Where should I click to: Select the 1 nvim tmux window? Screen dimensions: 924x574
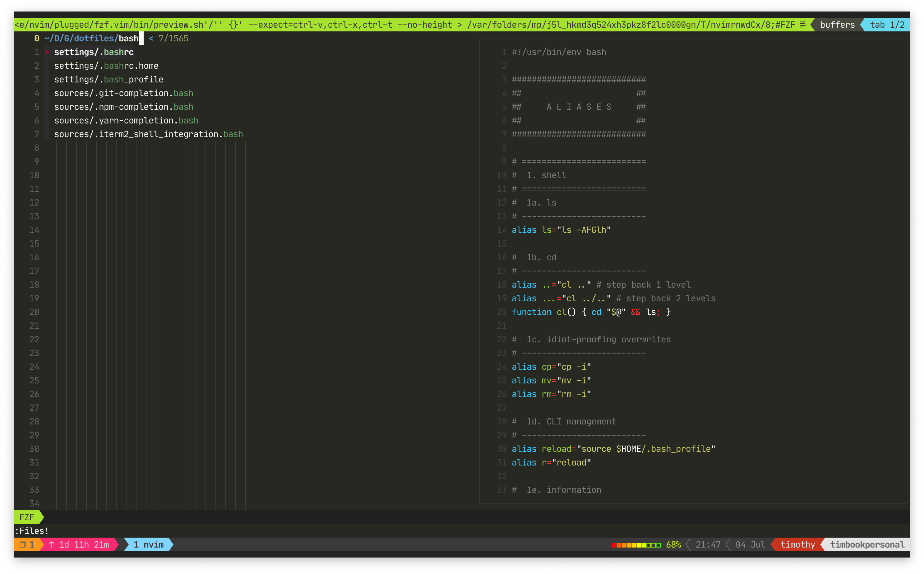pyautogui.click(x=148, y=545)
